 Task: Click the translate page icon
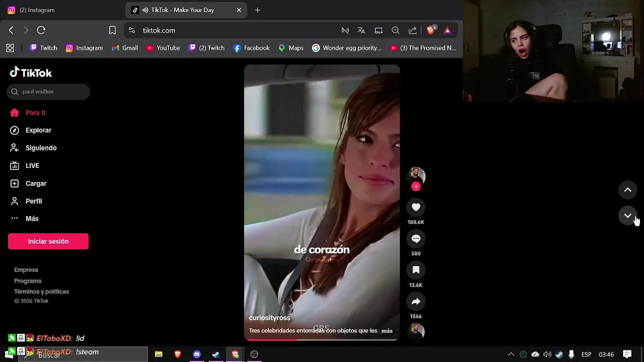click(x=361, y=30)
